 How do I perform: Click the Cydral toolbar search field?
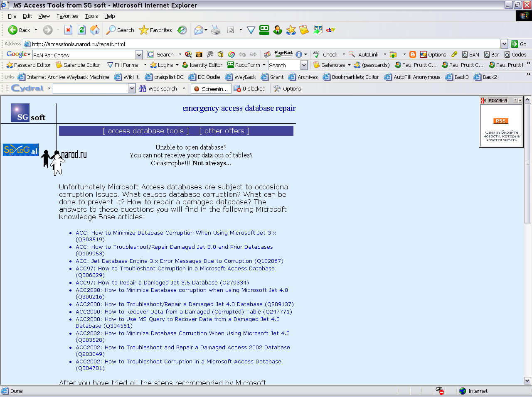[91, 88]
